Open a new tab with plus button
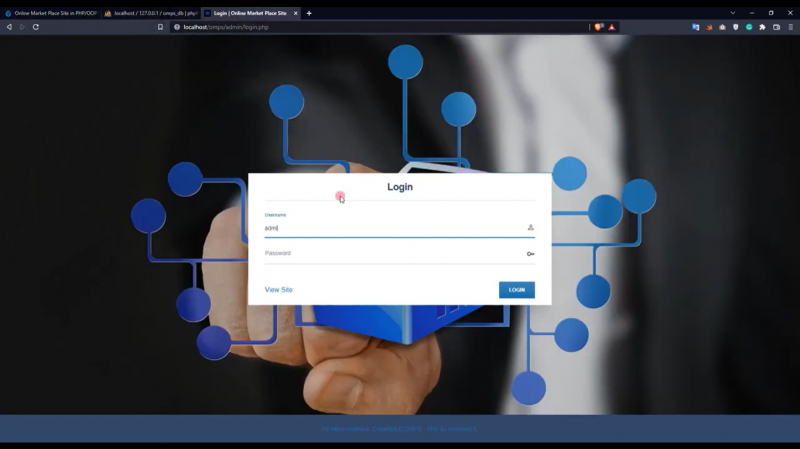Screen dimensions: 800x449 [x=309, y=13]
